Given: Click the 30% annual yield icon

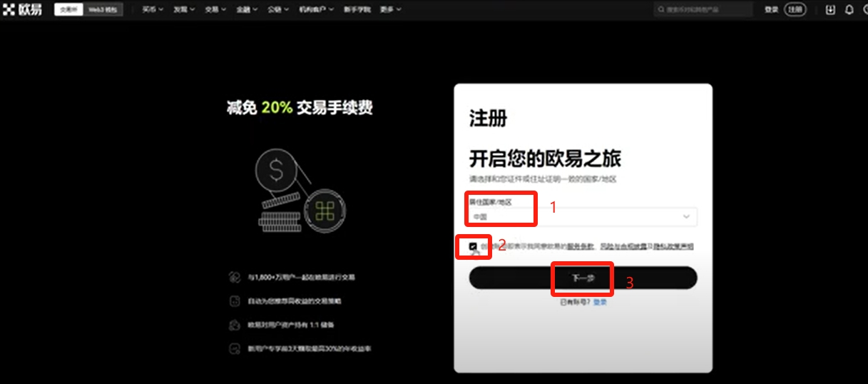Looking at the screenshot, I should point(234,349).
